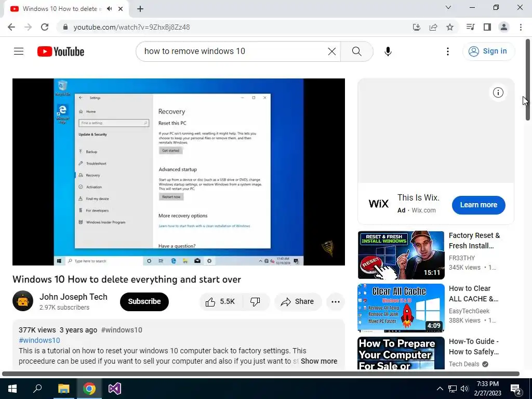Open John Joseph Tech channel name link
This screenshot has height=399, width=532.
point(73,297)
